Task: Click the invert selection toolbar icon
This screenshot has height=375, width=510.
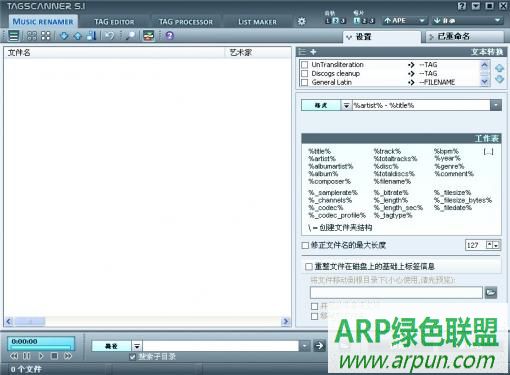Action: click(x=46, y=36)
